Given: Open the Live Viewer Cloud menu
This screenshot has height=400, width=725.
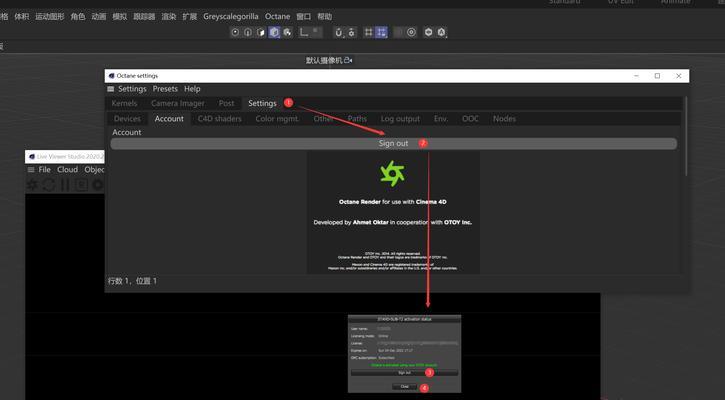Looking at the screenshot, I should click(68, 170).
